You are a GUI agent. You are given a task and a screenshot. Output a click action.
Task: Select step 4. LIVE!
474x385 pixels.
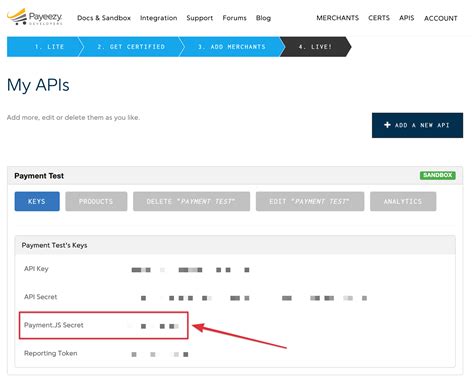point(315,47)
